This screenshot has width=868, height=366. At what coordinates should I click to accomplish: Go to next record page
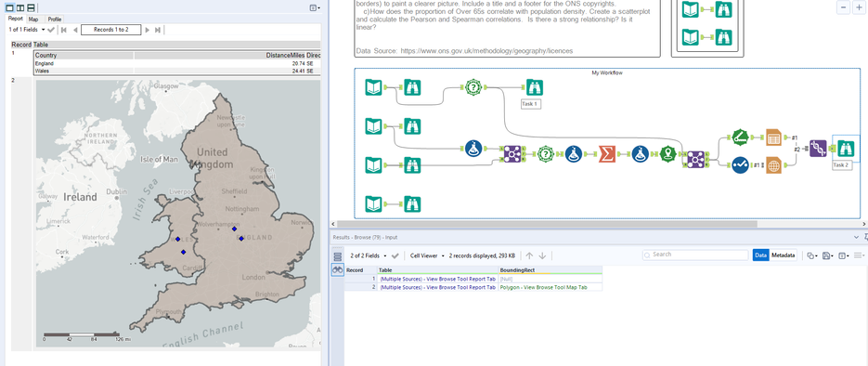(x=148, y=30)
